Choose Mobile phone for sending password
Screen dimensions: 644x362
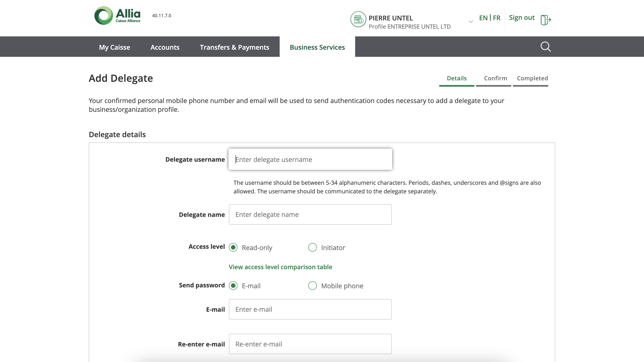313,286
